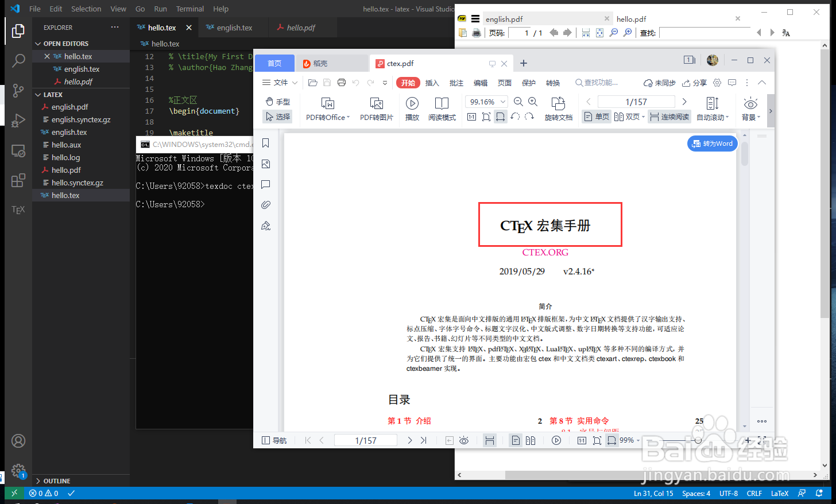Zoom in with SumatraPDF magnifier plus icon
This screenshot has height=504, width=836.
[x=628, y=33]
